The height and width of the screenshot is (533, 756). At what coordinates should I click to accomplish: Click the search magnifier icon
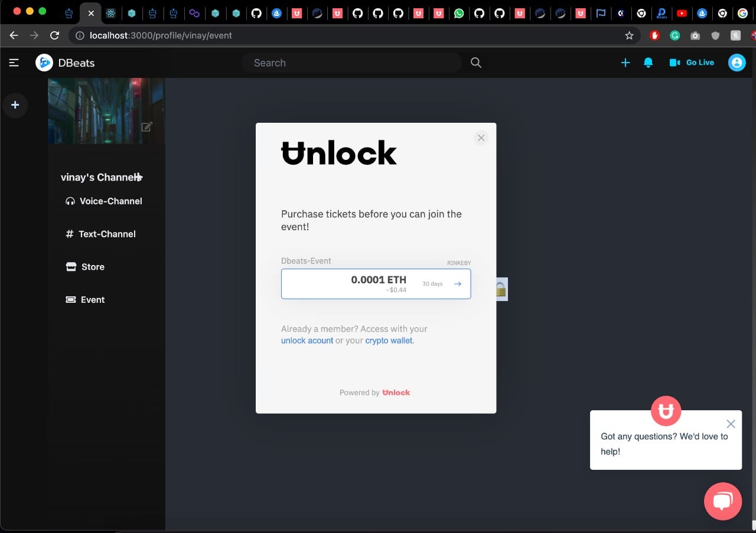coord(476,63)
